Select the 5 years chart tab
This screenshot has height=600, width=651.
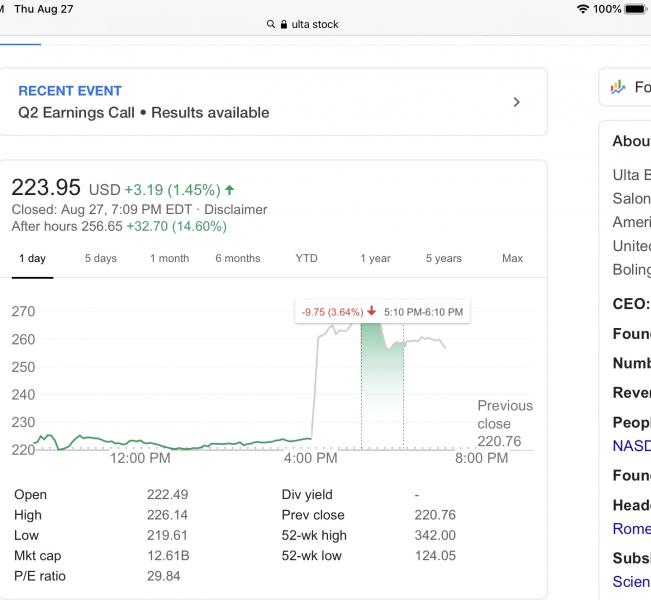tap(444, 258)
